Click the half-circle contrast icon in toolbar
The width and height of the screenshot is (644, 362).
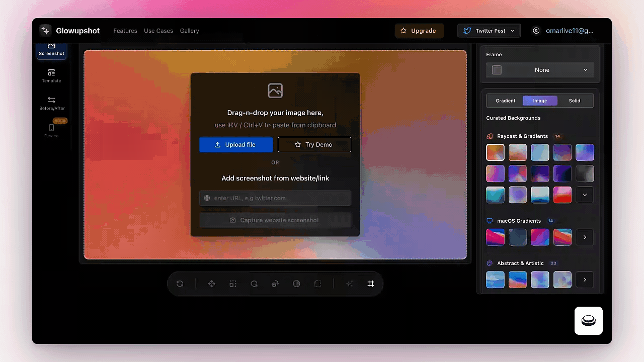coord(296,284)
